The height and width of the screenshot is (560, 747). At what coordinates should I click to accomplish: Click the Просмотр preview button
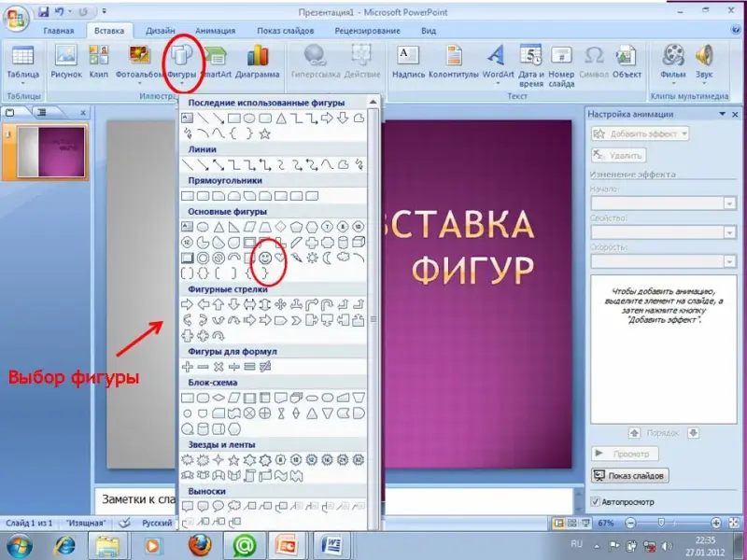tap(626, 454)
